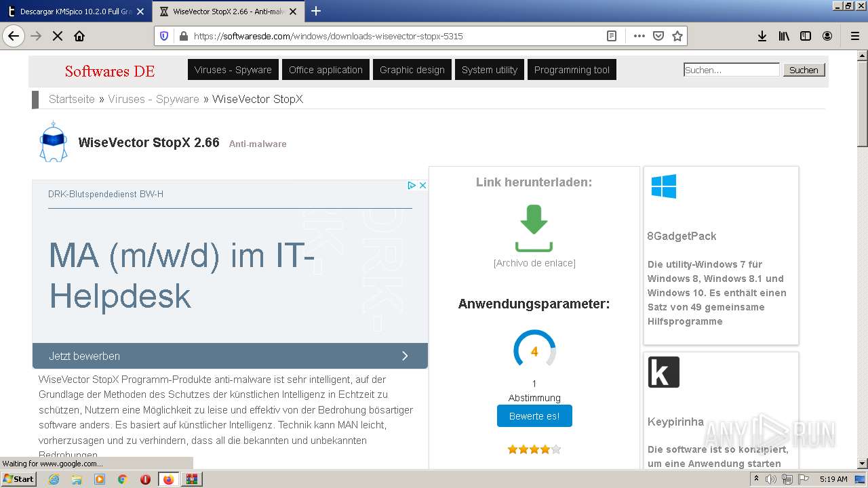Click the ad info triangle icon
This screenshot has width=868, height=488.
point(411,185)
